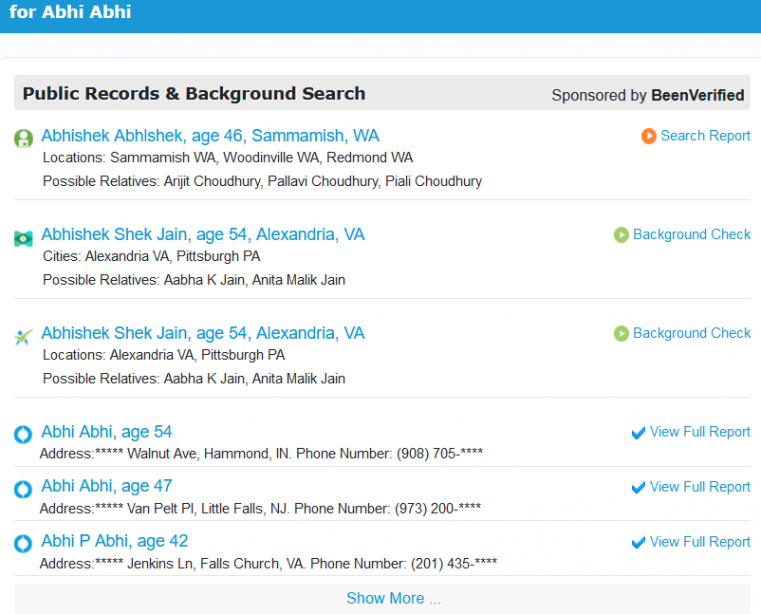Click green play icon on second Background Check
This screenshot has height=614, width=761.
[x=621, y=333]
